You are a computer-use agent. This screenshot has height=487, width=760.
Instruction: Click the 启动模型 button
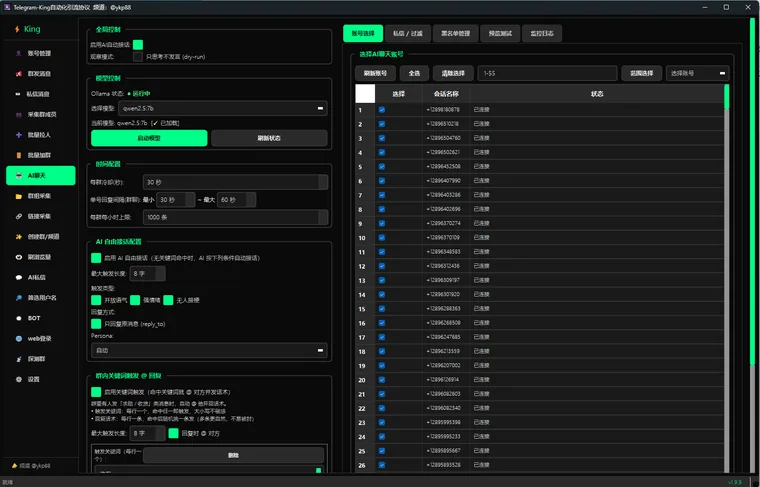pos(149,138)
